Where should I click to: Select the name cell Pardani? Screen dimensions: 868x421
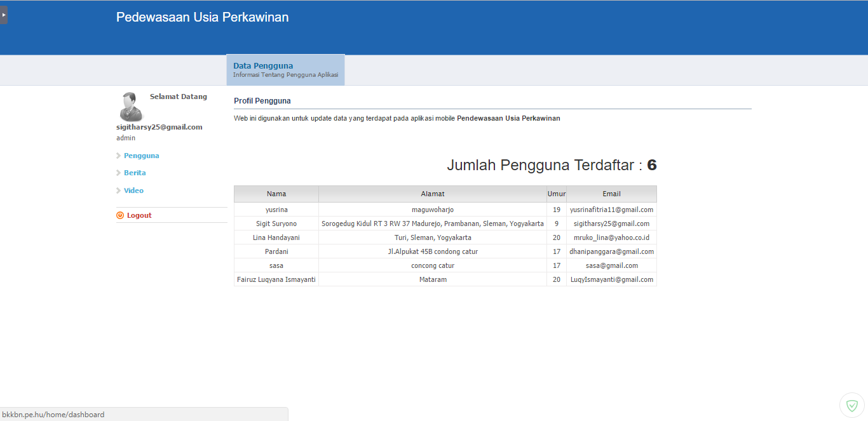(276, 251)
